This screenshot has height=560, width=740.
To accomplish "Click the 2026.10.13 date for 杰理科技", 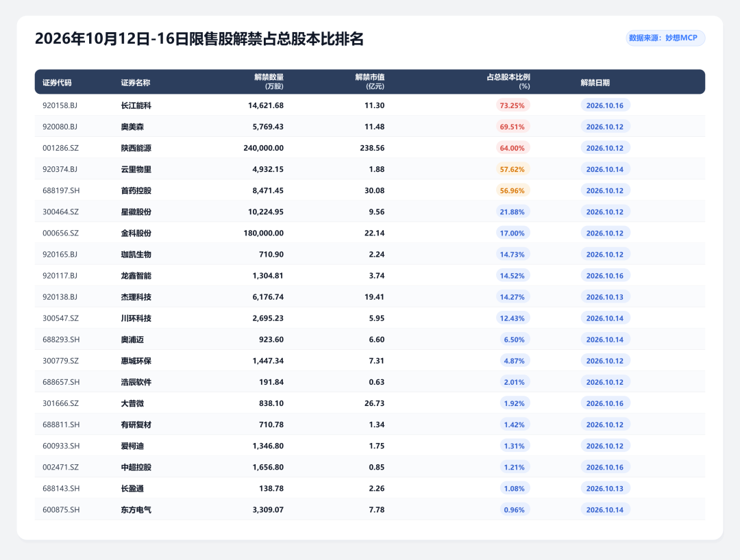I will (605, 297).
